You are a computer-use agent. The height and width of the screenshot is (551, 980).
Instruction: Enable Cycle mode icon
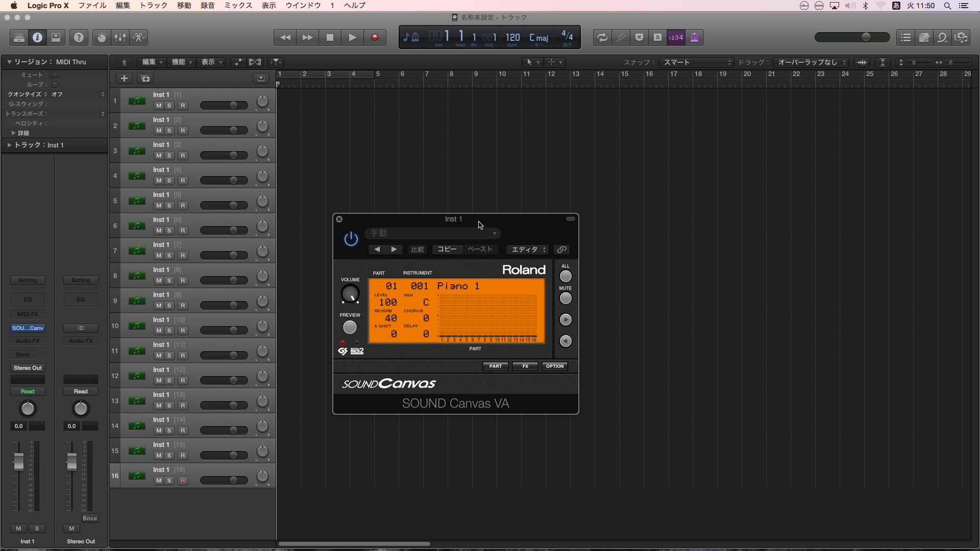pos(602,37)
